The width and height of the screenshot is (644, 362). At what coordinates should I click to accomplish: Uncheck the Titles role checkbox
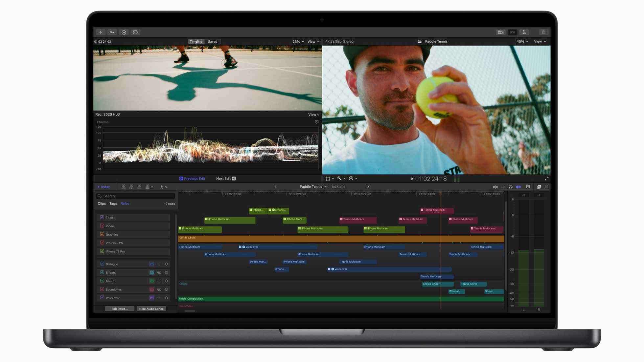coord(102,217)
